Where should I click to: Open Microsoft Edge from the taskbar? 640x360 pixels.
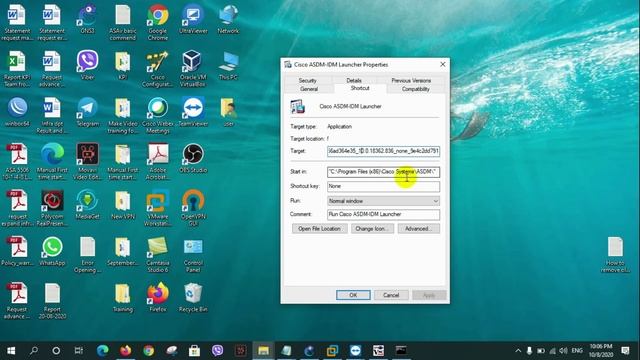[x=102, y=350]
